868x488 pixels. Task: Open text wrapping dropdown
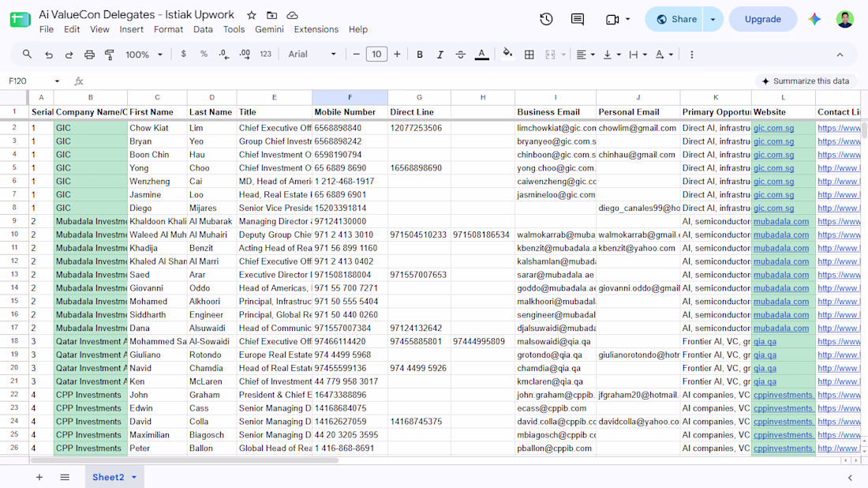pyautogui.click(x=638, y=54)
